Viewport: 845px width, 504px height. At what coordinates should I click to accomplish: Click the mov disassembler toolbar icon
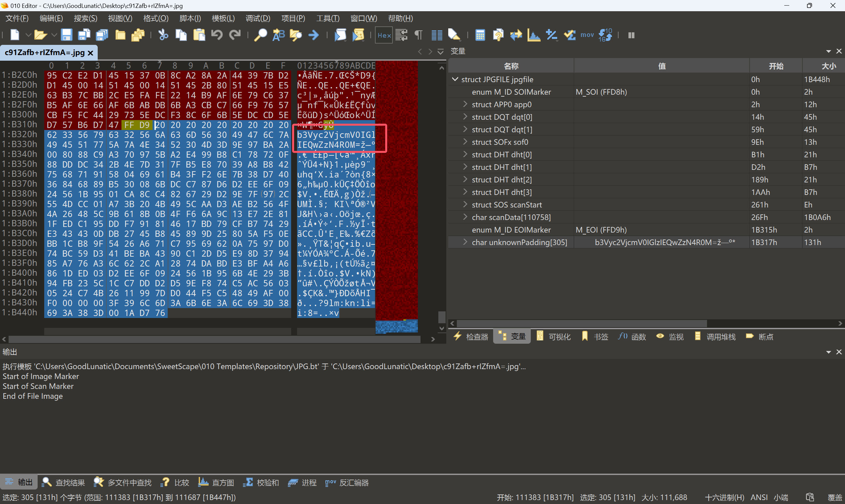587,35
